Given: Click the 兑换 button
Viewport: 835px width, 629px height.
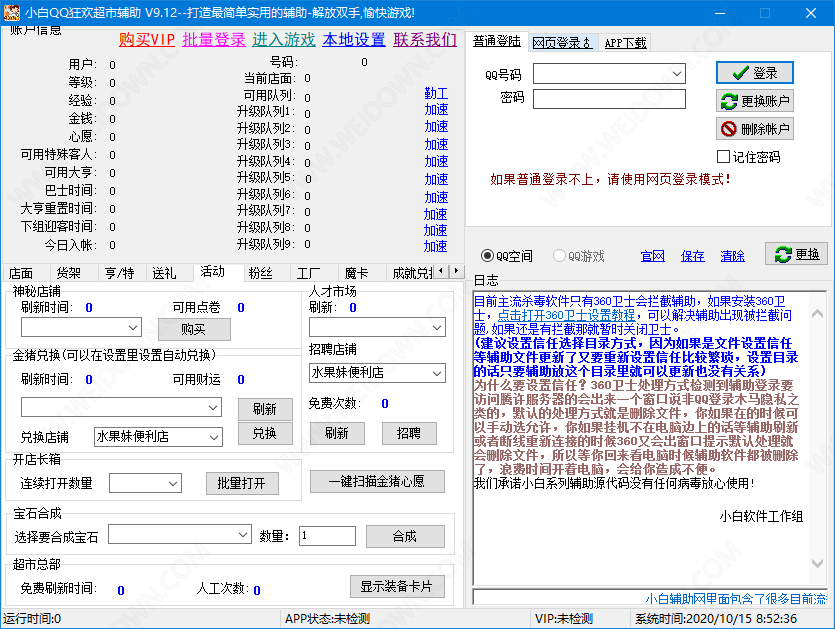Looking at the screenshot, I should pyautogui.click(x=265, y=434).
